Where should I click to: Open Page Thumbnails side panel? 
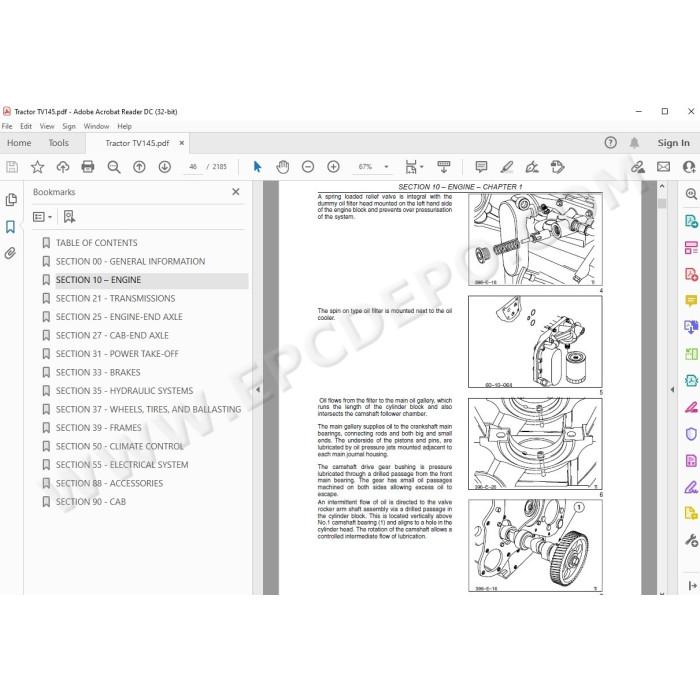click(x=11, y=200)
